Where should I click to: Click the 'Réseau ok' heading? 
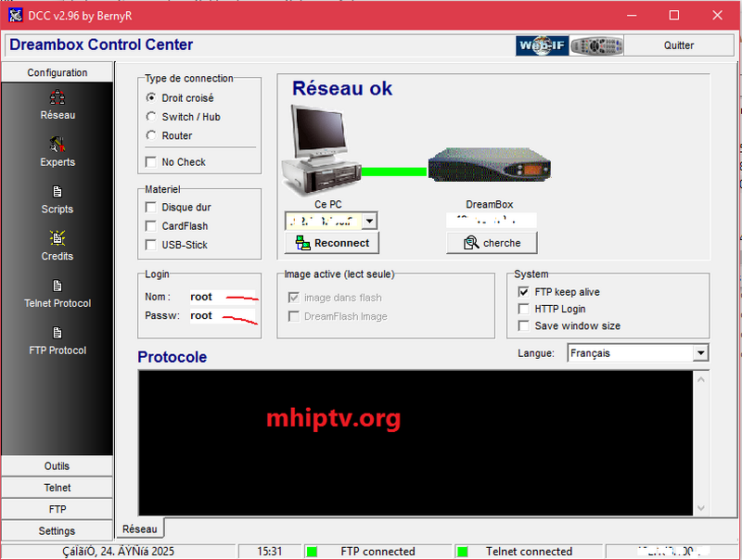[342, 88]
